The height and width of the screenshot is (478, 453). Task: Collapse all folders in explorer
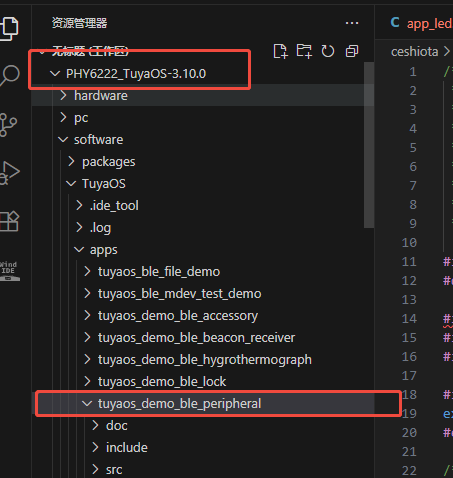coord(352,51)
